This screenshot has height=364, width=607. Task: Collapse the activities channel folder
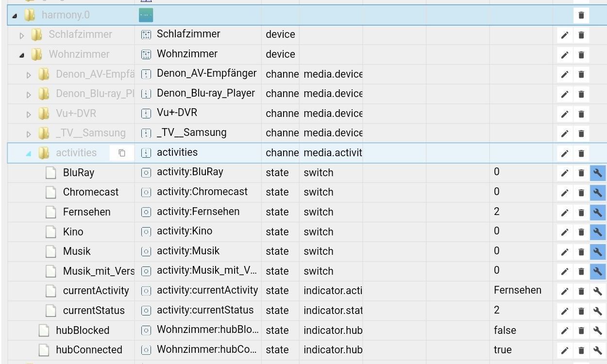(29, 153)
